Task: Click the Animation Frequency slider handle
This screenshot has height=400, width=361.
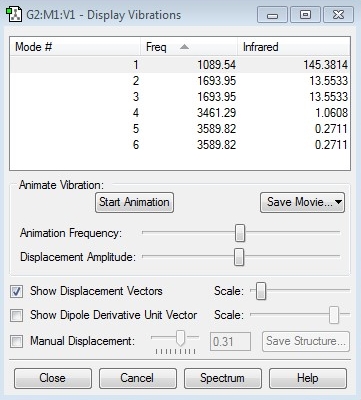Action: (240, 233)
